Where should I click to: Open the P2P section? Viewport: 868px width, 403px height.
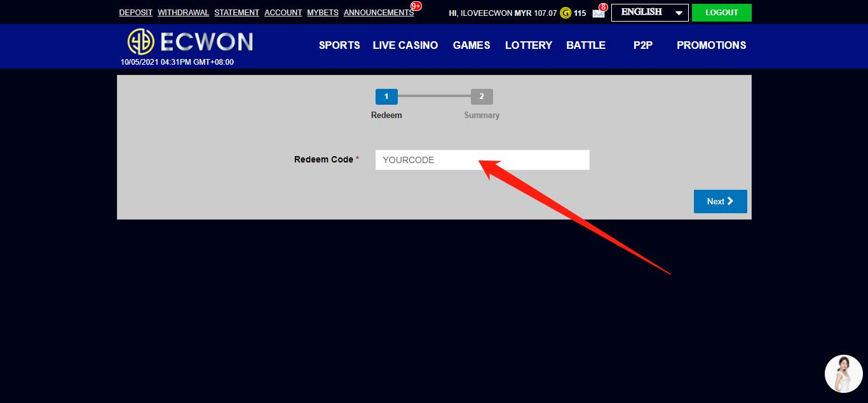(643, 45)
